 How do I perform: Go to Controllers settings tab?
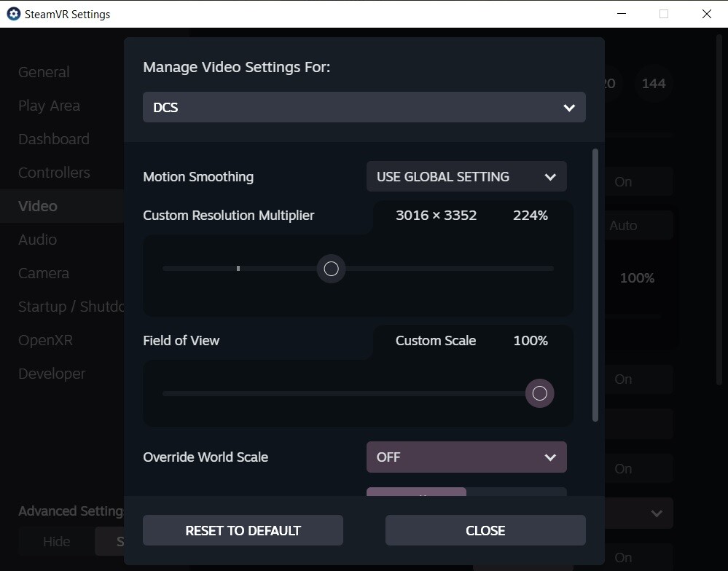(x=55, y=173)
